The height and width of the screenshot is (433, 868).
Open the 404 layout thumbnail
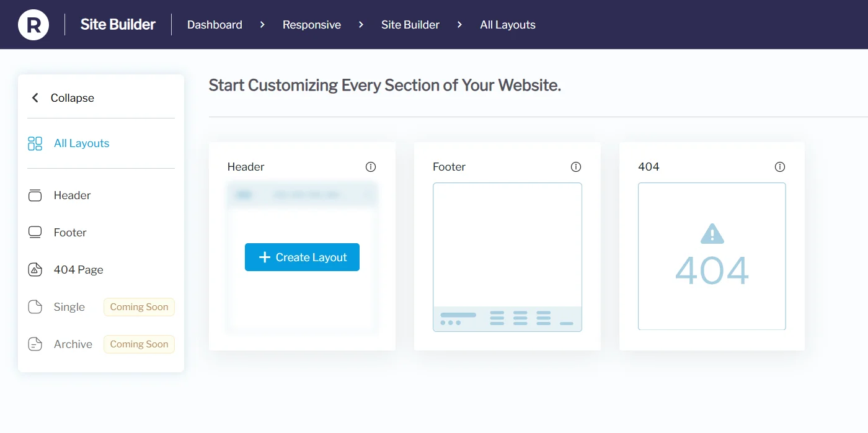tap(712, 256)
